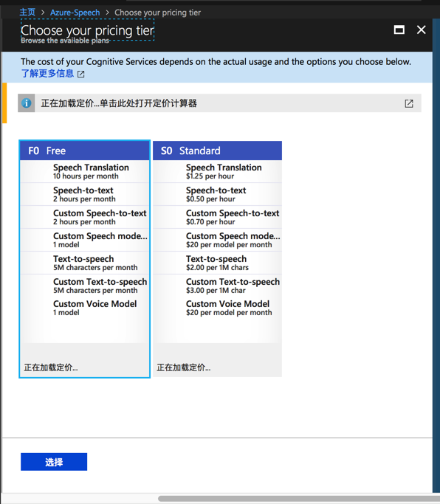Click the info icon in pricing banner
The width and height of the screenshot is (440, 504).
[x=27, y=103]
